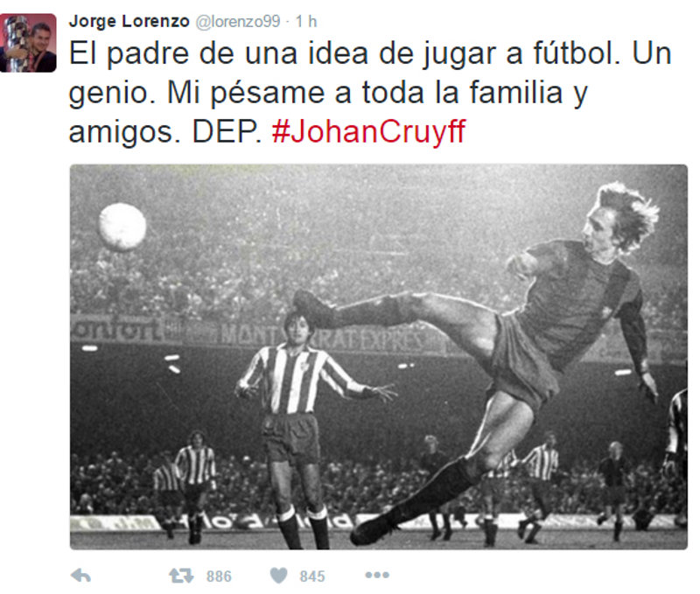Viewport: 700px width, 594px height.
Task: Open the @lorenzo99 handle link
Action: click(x=238, y=21)
